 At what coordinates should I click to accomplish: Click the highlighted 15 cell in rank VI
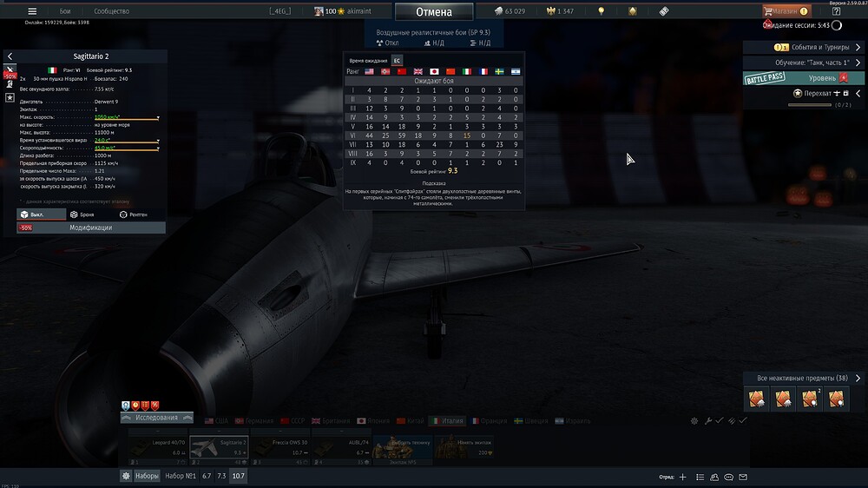467,135
